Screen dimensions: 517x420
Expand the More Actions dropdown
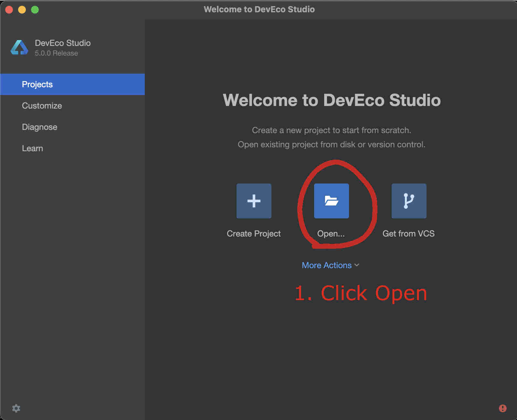click(x=331, y=265)
